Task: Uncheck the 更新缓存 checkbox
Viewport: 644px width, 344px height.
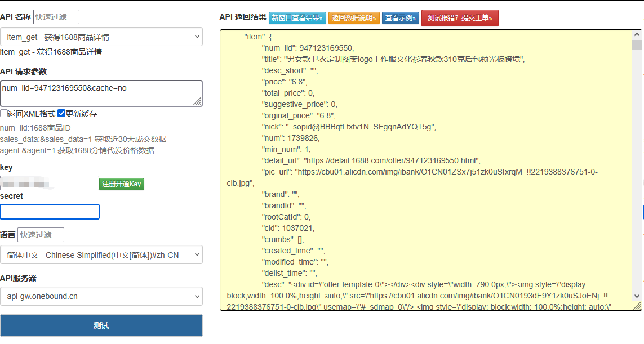Action: tap(61, 113)
